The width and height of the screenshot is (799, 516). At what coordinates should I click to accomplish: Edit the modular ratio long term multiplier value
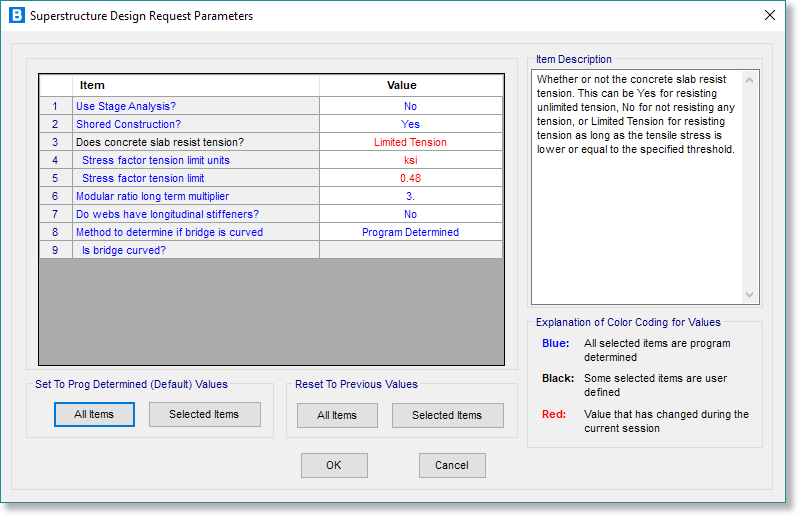[410, 196]
